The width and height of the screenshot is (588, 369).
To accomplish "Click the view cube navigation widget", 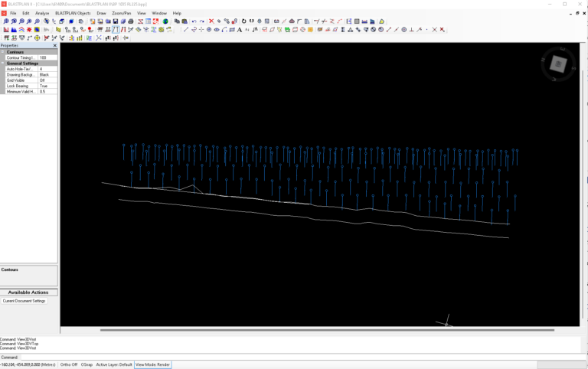I will coord(558,64).
